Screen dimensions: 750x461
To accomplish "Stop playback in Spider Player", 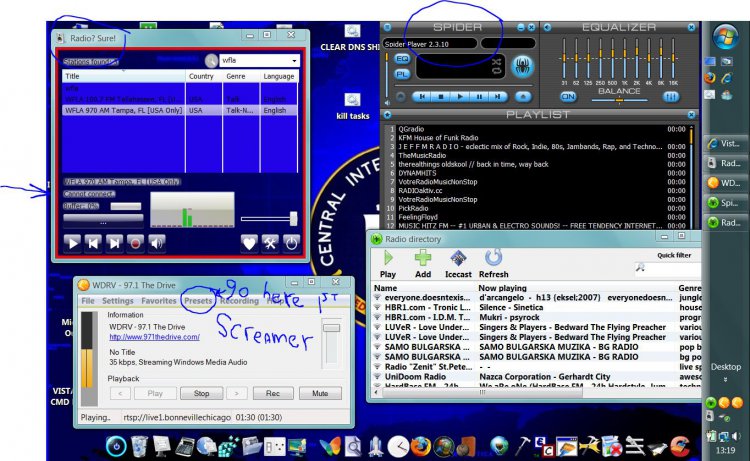I will point(441,97).
